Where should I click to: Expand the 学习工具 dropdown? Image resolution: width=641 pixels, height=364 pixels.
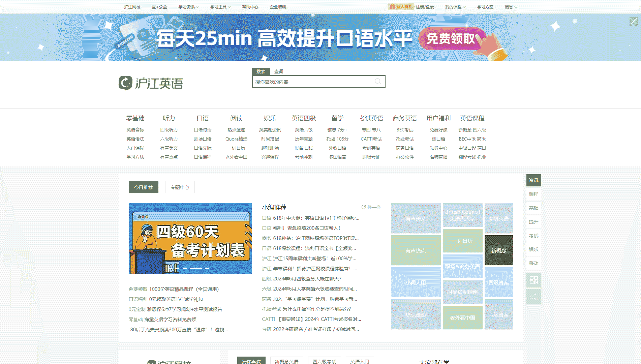pyautogui.click(x=220, y=7)
